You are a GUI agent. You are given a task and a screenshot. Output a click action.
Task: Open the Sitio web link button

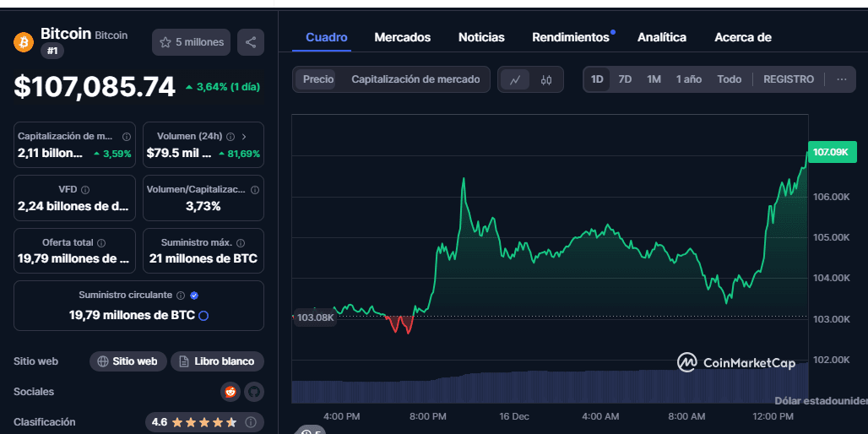127,361
